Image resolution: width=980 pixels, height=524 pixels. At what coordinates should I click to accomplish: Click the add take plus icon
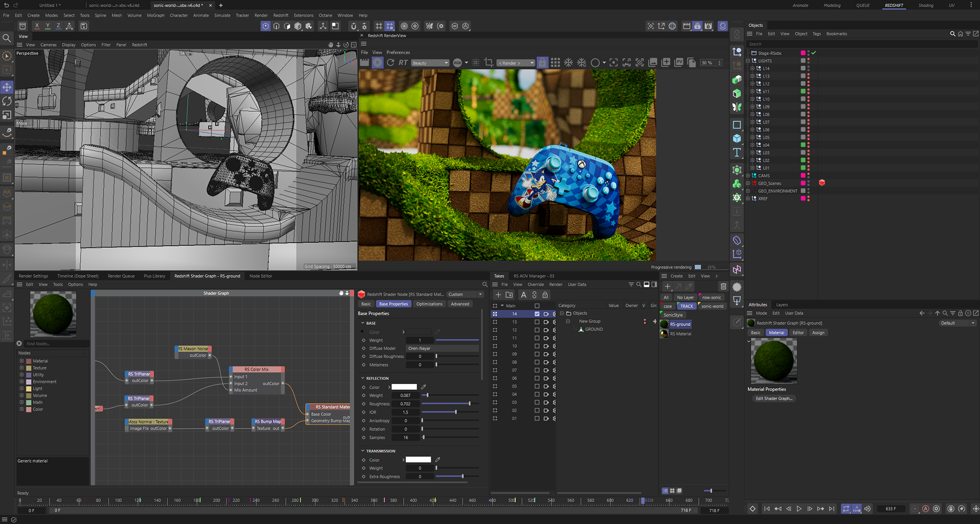(x=499, y=295)
